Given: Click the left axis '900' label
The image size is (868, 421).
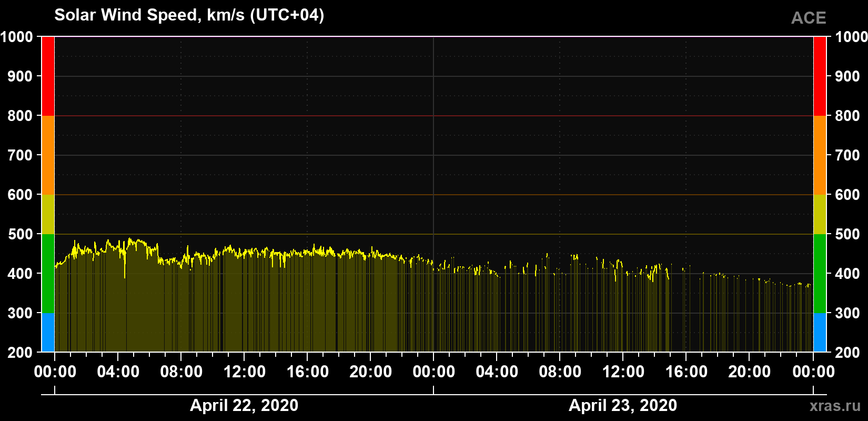Looking at the screenshot, I should coord(21,76).
